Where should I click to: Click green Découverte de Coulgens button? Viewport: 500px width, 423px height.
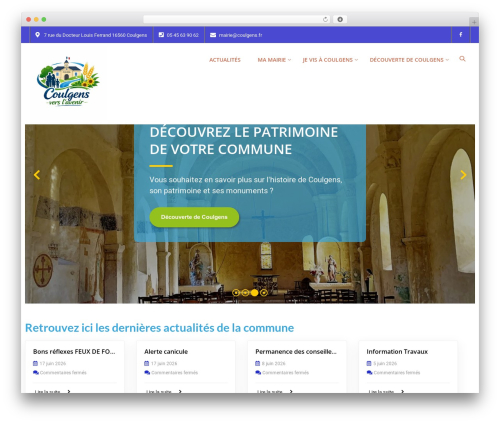(194, 217)
